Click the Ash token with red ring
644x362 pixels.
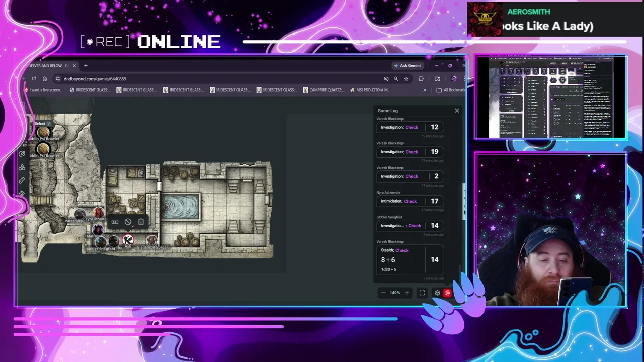click(128, 240)
